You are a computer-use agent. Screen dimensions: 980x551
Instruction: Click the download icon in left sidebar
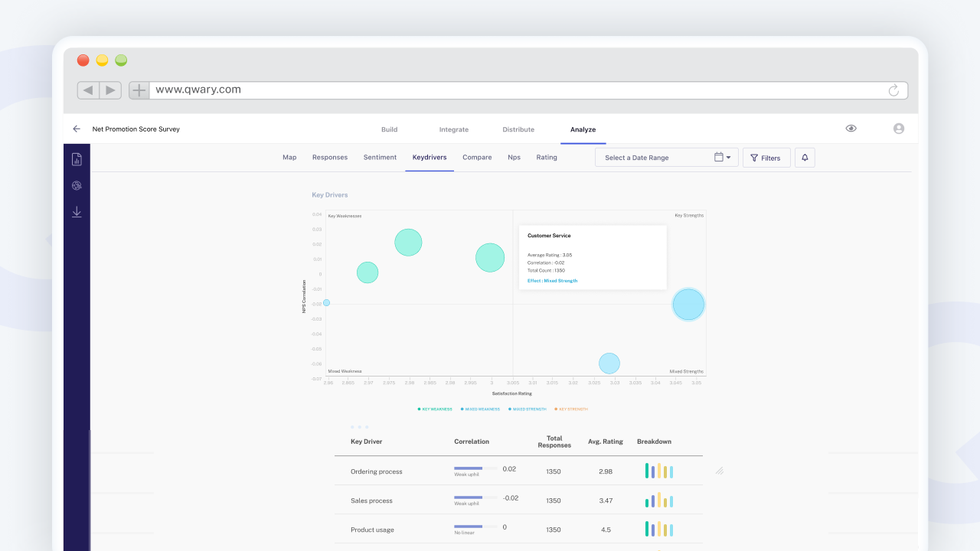click(77, 212)
